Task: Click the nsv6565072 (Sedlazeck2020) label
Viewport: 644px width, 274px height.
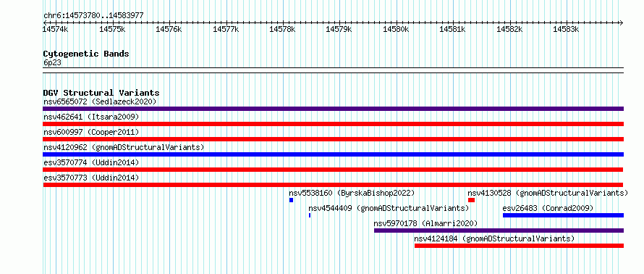Action: pos(100,101)
